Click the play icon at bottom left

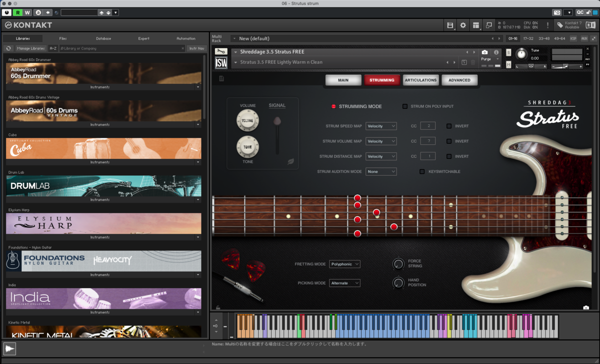coord(9,349)
